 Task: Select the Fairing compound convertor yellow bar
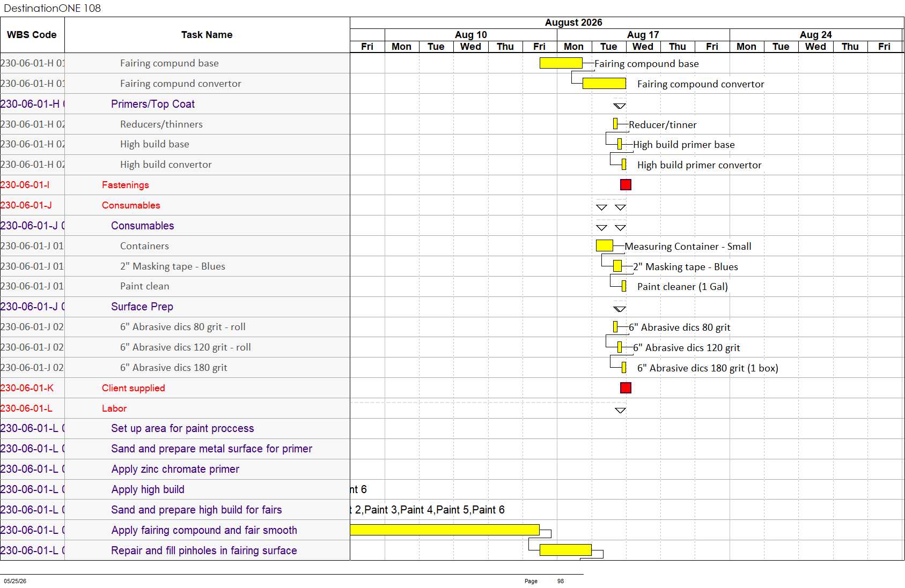click(604, 84)
